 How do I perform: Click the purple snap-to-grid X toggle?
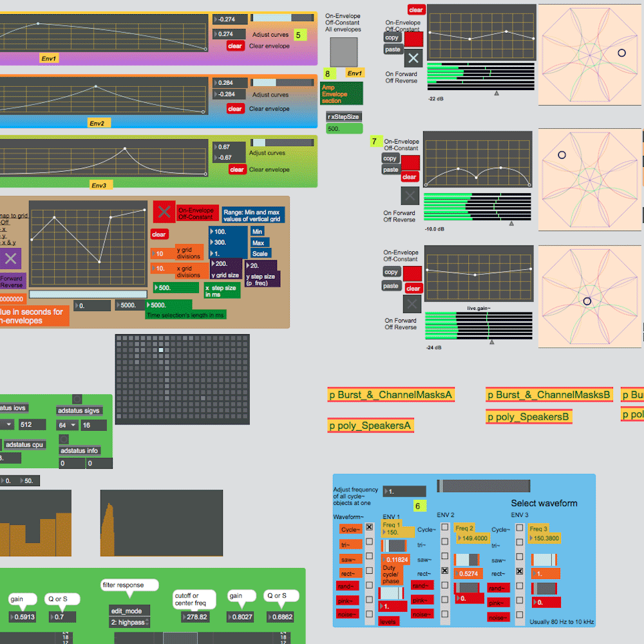(x=10, y=259)
